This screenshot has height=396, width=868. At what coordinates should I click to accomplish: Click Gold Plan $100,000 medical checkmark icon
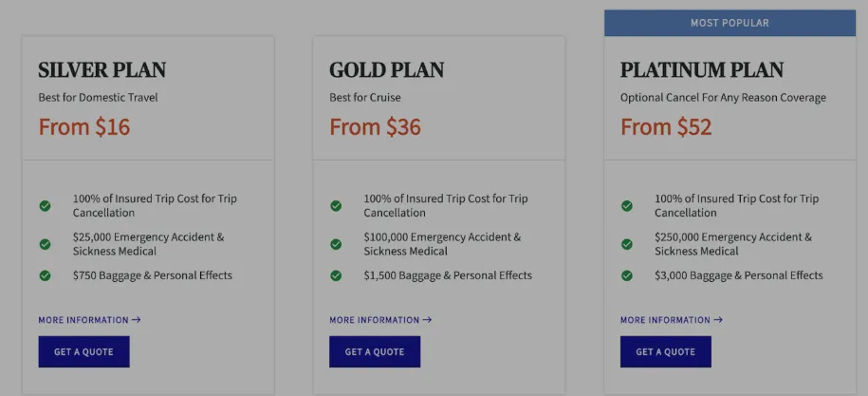[x=336, y=244]
